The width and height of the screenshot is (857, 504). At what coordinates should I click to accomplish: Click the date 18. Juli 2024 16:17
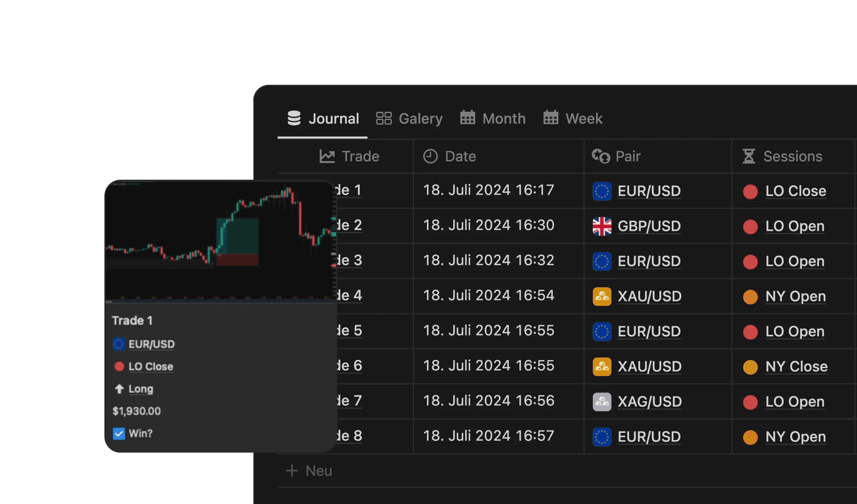(x=489, y=190)
